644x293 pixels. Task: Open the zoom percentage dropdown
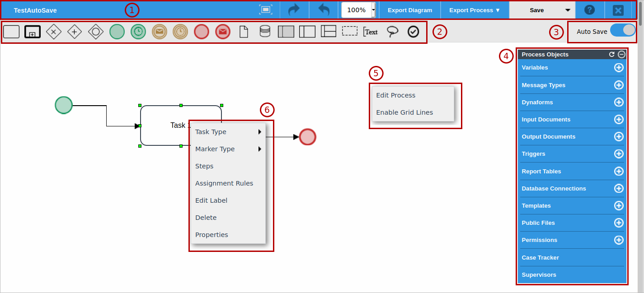pos(373,10)
